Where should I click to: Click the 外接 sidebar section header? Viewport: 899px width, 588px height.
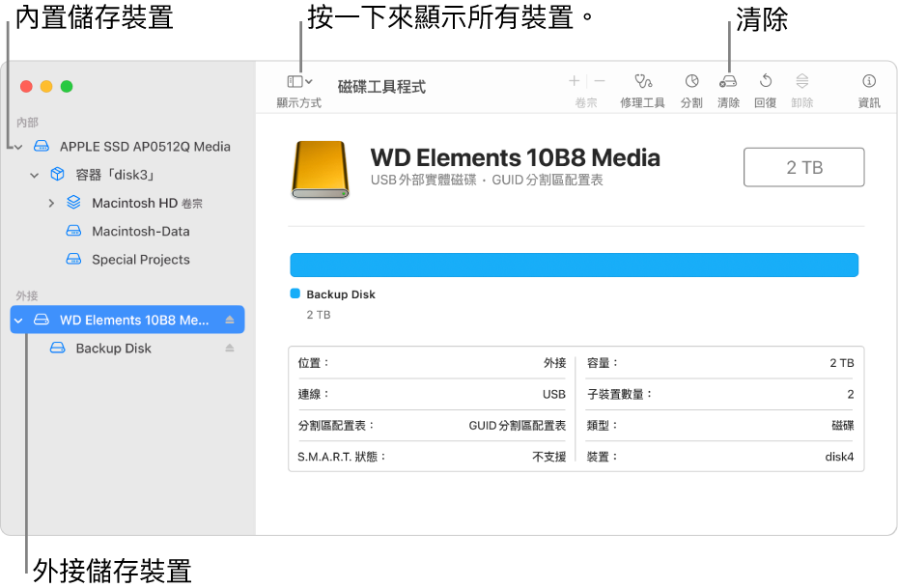coord(27,295)
